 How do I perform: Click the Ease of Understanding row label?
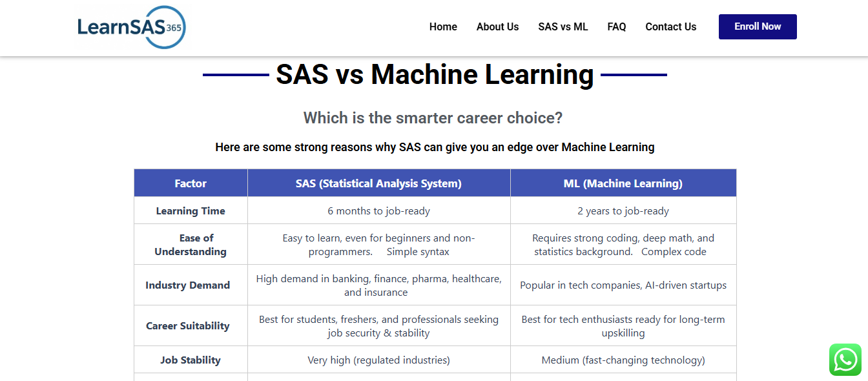click(x=191, y=245)
